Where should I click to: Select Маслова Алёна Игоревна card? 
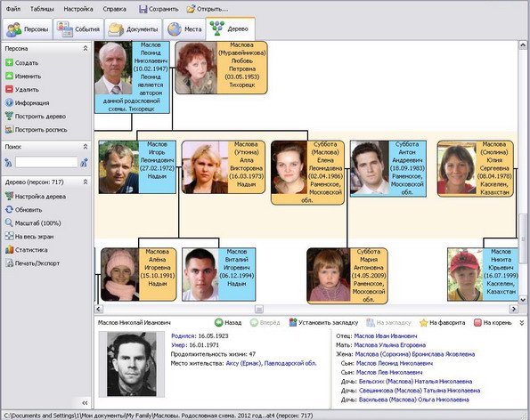(x=139, y=274)
